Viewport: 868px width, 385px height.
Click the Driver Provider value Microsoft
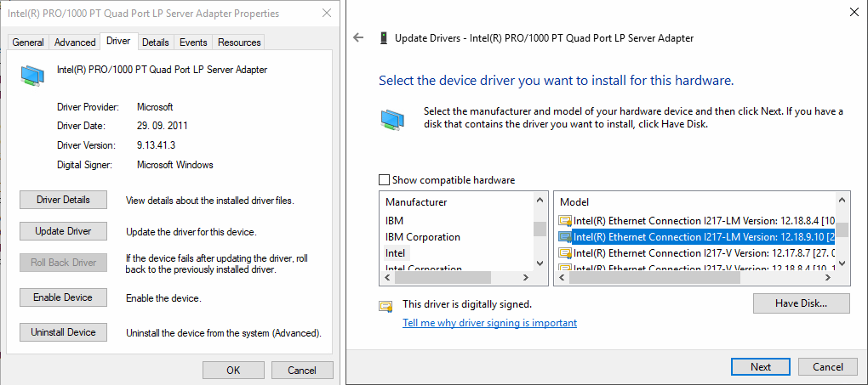(x=155, y=107)
